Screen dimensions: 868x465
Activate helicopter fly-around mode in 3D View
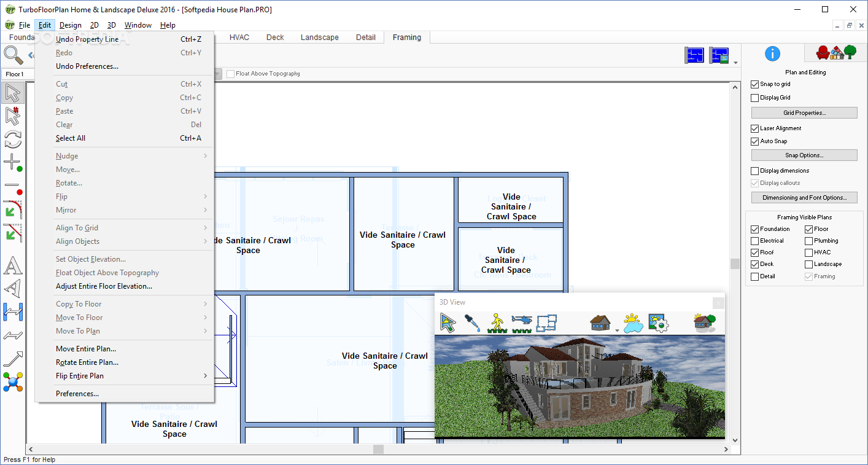pos(521,322)
